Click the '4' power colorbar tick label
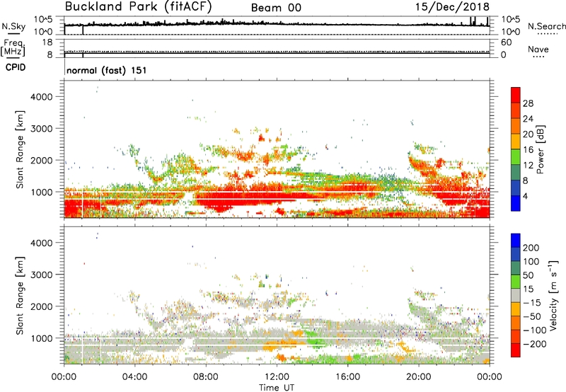This screenshot has width=566, height=392. coord(525,196)
